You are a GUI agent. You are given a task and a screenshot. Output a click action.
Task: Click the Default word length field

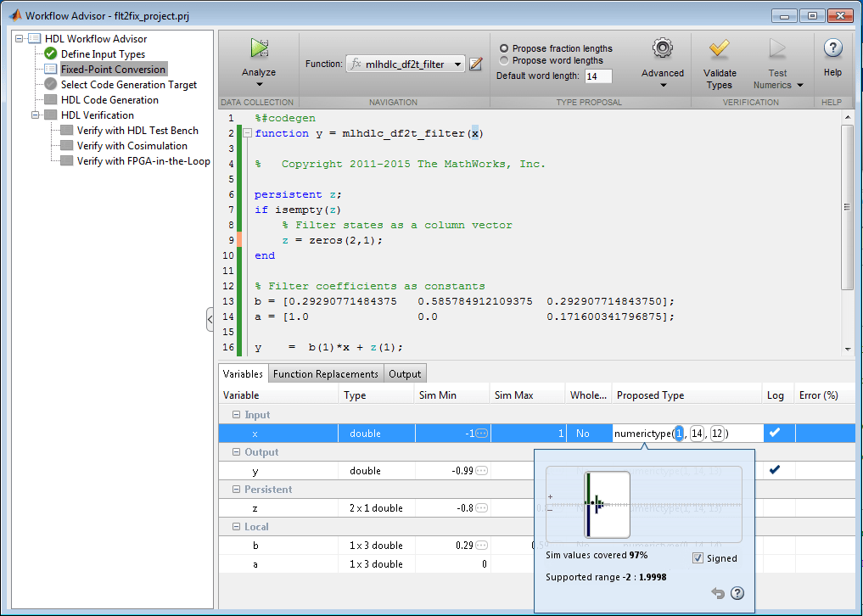click(x=598, y=76)
